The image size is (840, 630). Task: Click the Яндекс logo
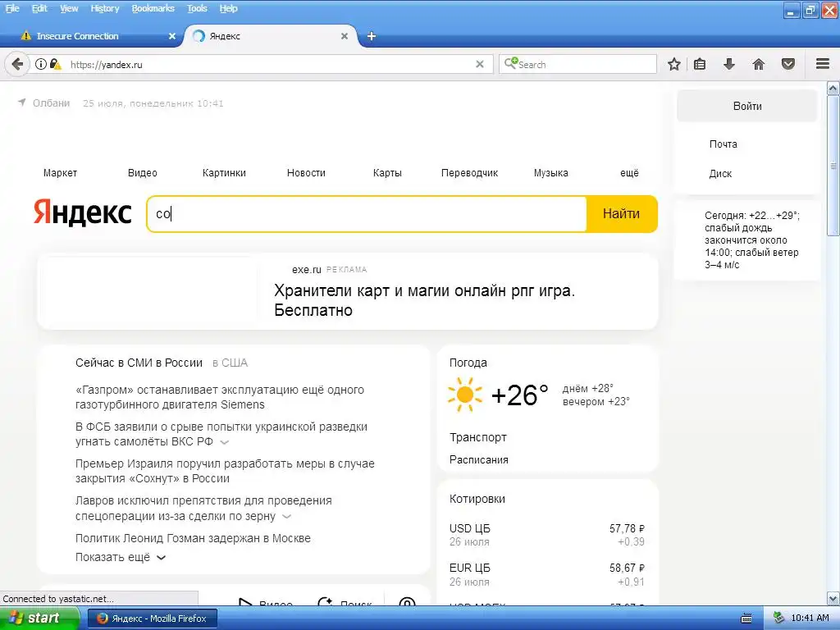(83, 212)
